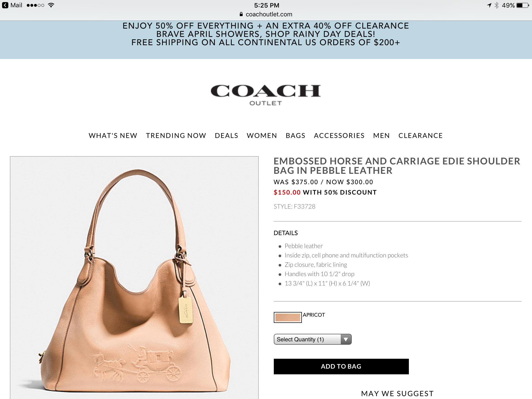Image resolution: width=532 pixels, height=399 pixels.
Task: Open the Select Quantity (1) combo box
Action: tap(312, 339)
